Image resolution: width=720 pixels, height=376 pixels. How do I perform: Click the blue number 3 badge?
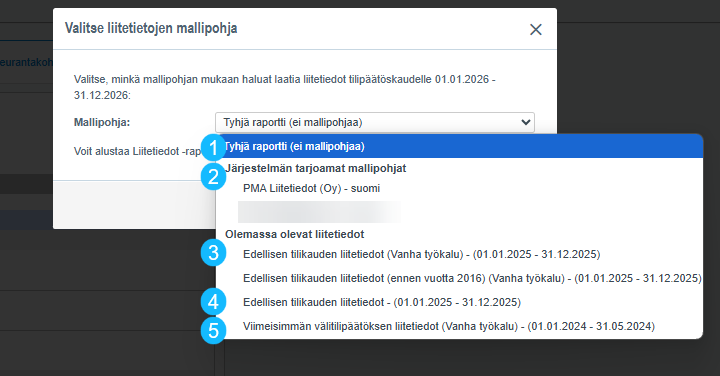coord(214,253)
